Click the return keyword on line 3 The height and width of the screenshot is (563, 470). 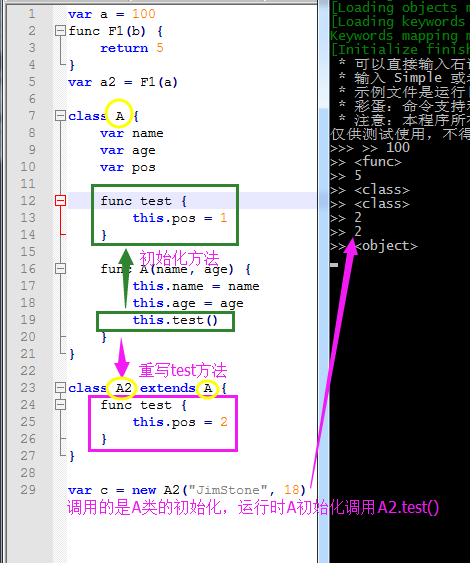tap(124, 48)
